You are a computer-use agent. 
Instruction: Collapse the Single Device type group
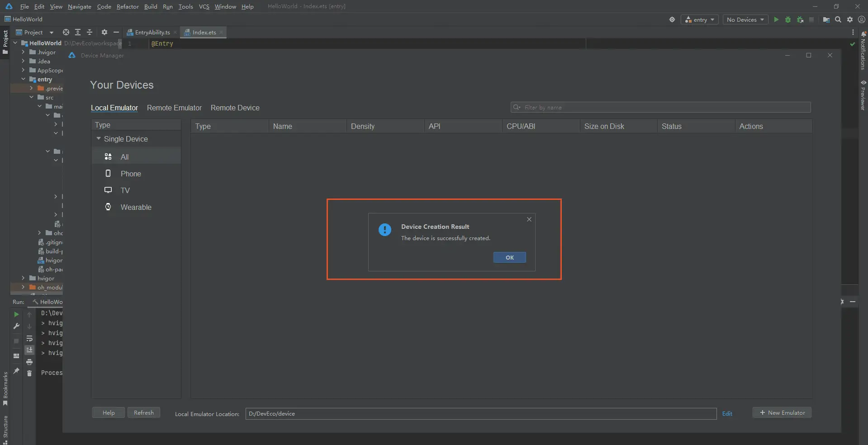[x=99, y=139]
